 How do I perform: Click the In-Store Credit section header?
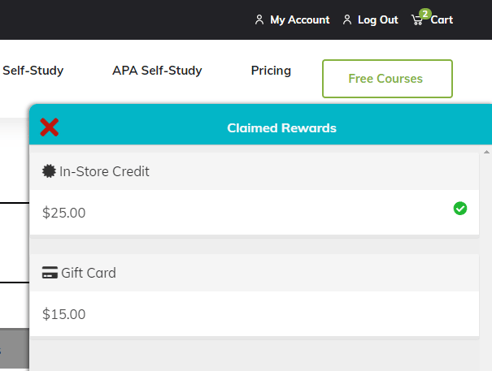pyautogui.click(x=254, y=171)
